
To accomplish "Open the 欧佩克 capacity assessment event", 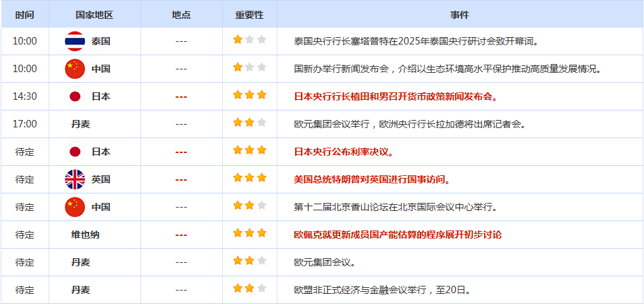I will pos(398,235).
